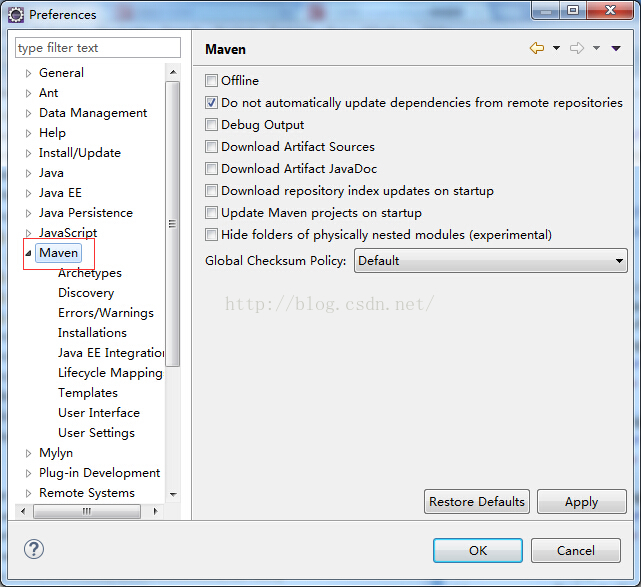Click the Cancel button
Viewport: 641px width, 587px height.
click(576, 551)
